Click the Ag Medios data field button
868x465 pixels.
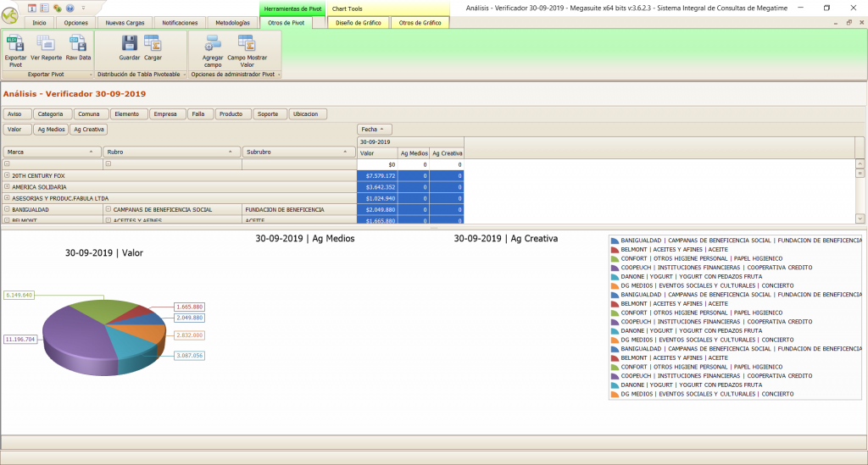click(x=51, y=130)
